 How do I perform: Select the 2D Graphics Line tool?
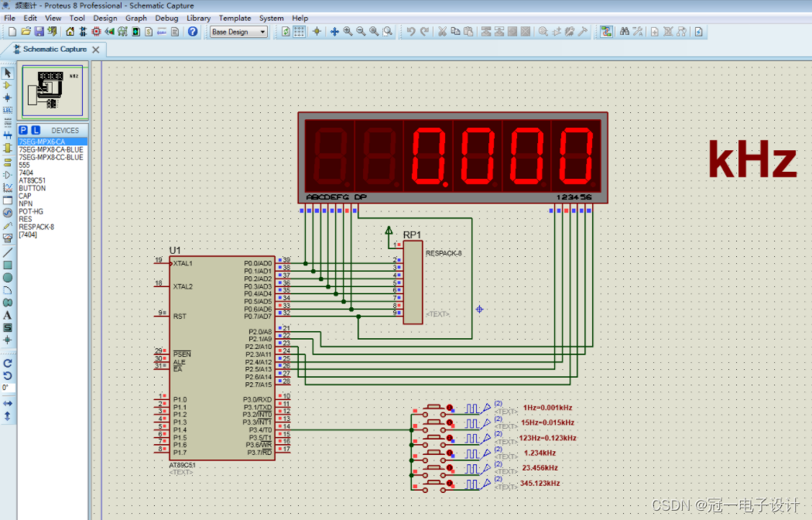click(x=8, y=253)
